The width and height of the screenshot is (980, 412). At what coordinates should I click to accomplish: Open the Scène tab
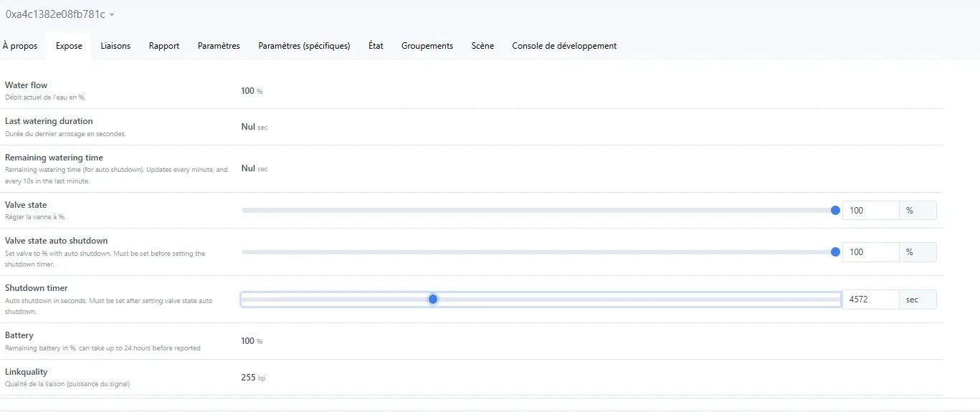click(482, 46)
